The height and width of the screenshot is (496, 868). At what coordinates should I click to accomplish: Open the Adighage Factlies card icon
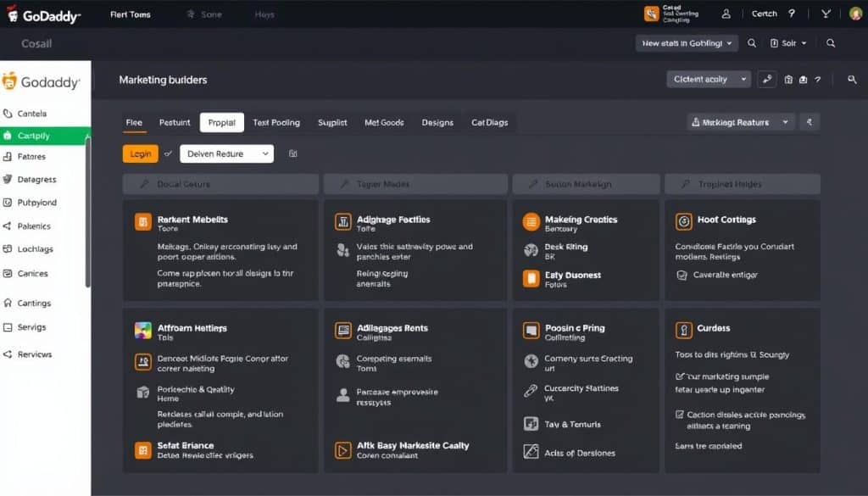342,221
